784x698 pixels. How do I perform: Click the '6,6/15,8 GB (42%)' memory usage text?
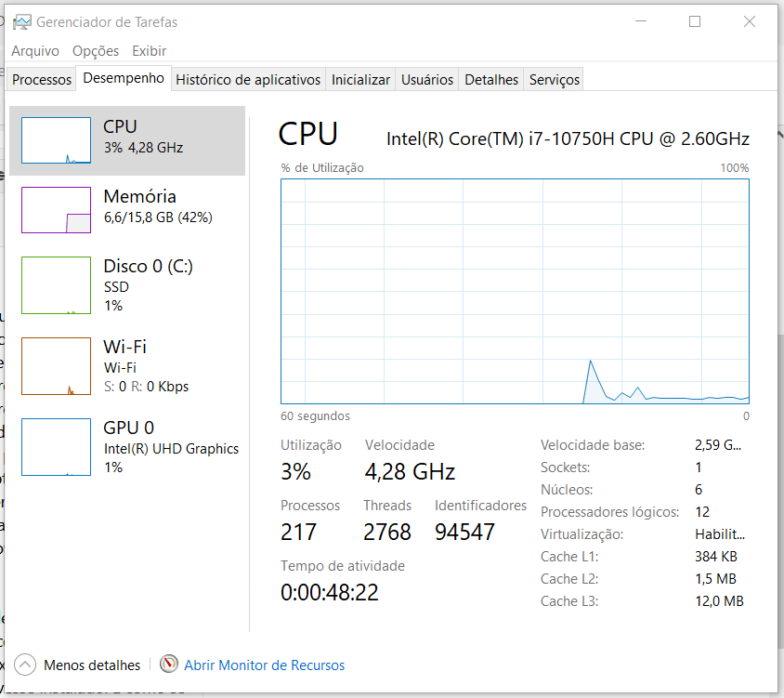click(x=158, y=217)
